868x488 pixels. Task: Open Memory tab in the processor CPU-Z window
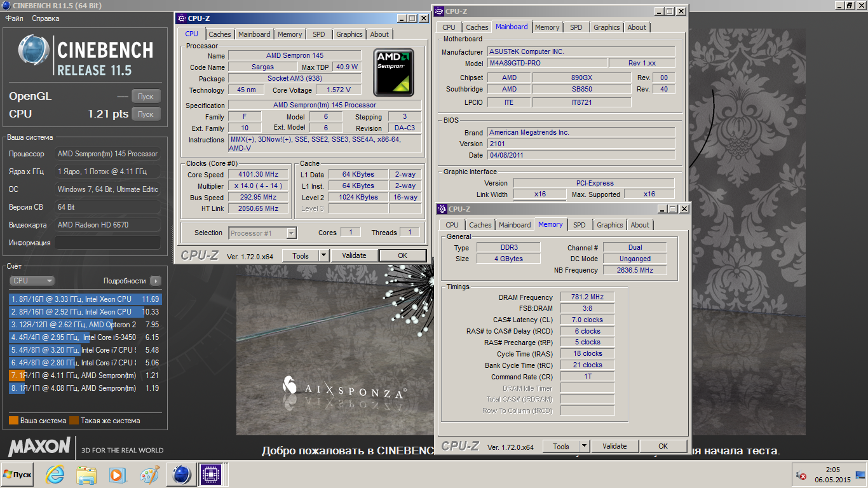290,34
